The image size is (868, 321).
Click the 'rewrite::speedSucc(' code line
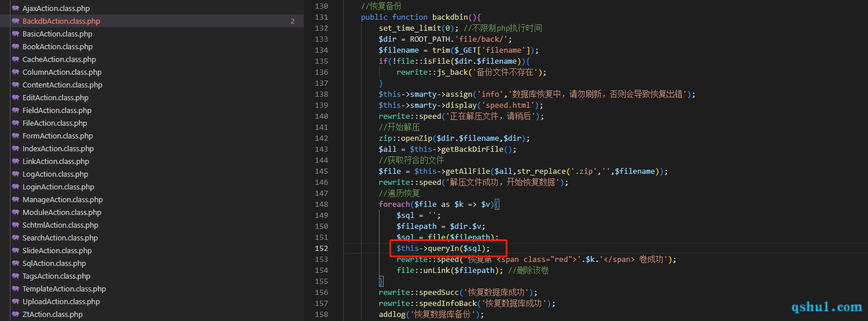point(458,293)
